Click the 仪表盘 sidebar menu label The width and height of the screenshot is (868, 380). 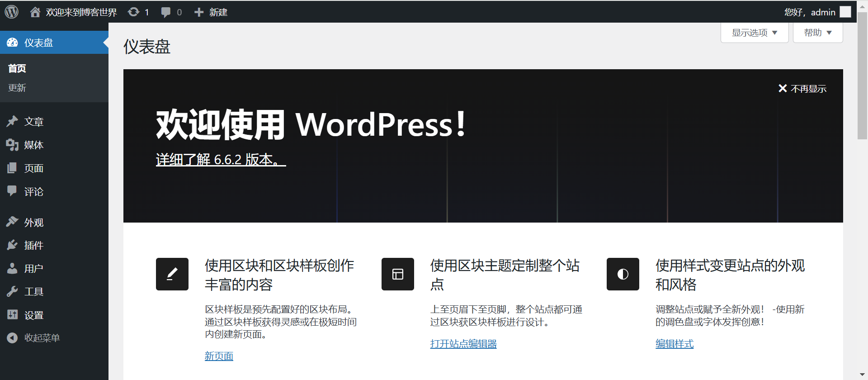(39, 43)
